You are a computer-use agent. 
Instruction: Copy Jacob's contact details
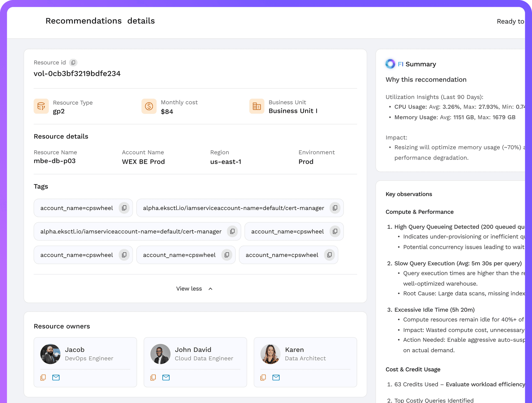tap(43, 378)
